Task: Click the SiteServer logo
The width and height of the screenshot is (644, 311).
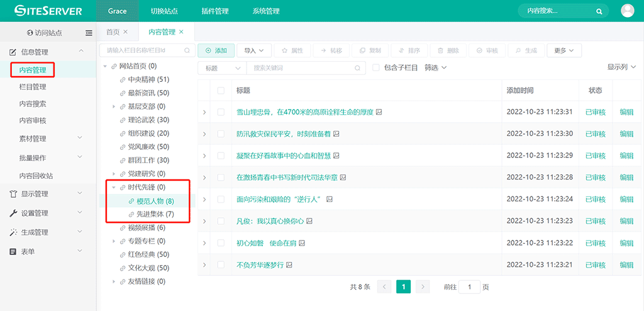Action: [48, 11]
